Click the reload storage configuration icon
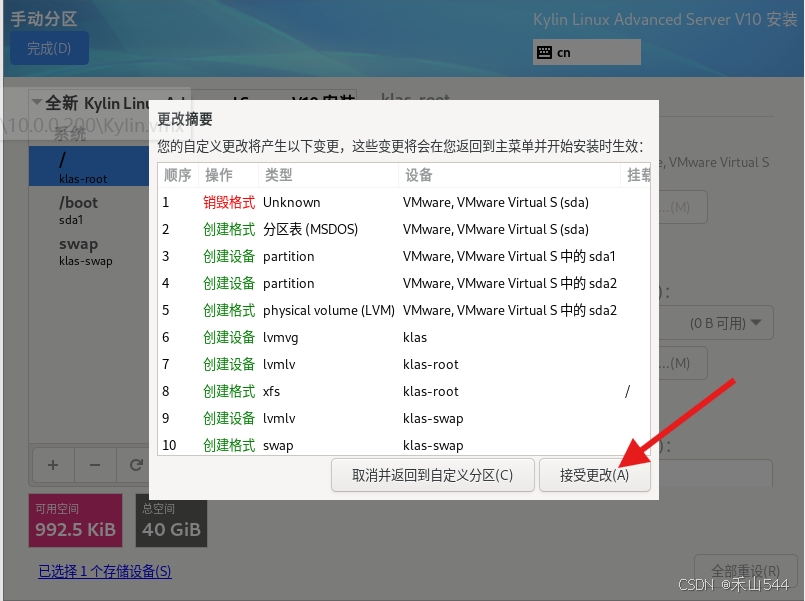The width and height of the screenshot is (805, 601). tap(135, 465)
